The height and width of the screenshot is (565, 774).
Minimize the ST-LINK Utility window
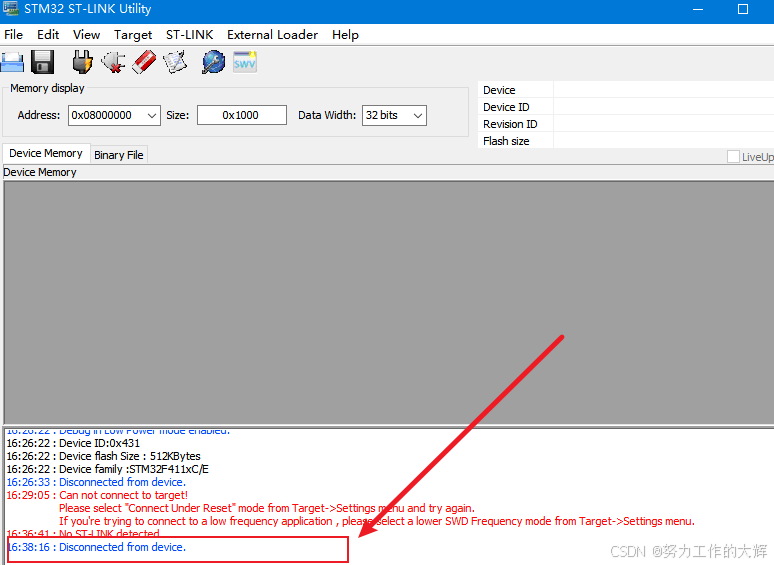(x=698, y=9)
